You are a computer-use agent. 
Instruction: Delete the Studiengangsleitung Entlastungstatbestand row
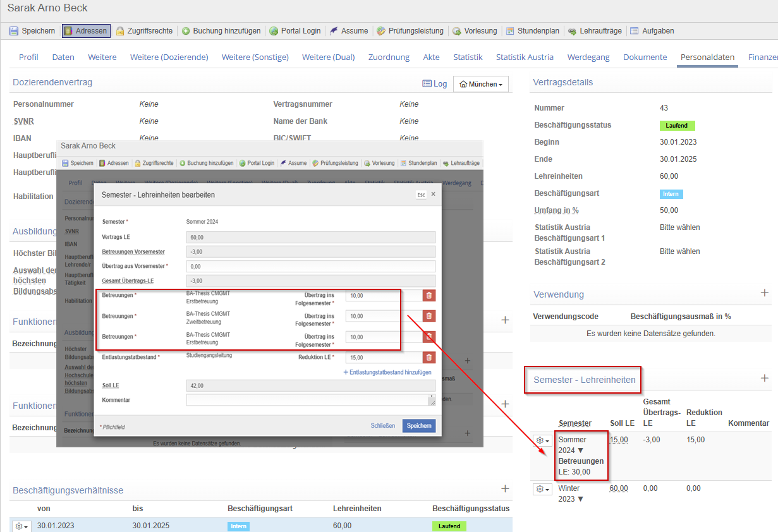(x=429, y=358)
